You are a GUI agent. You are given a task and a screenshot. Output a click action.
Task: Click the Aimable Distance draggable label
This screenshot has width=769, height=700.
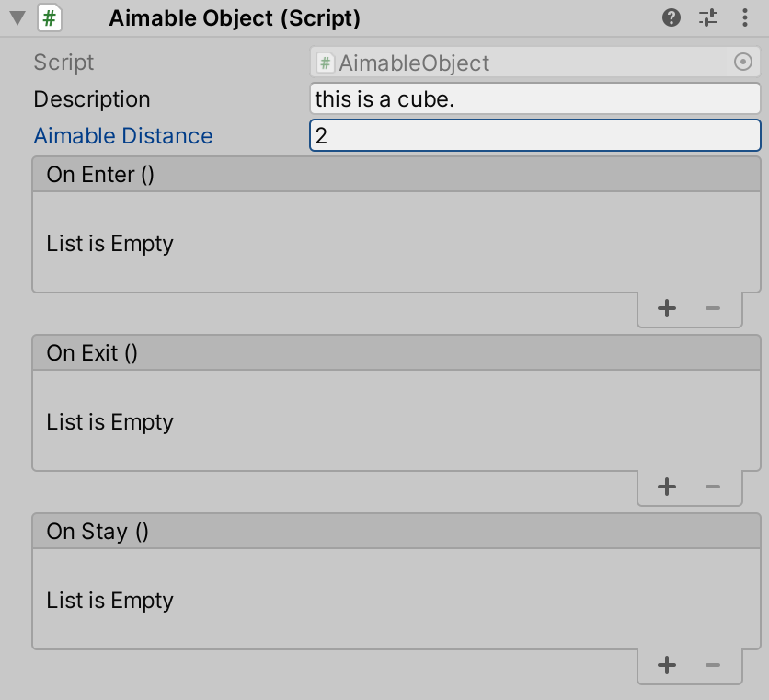coord(122,135)
